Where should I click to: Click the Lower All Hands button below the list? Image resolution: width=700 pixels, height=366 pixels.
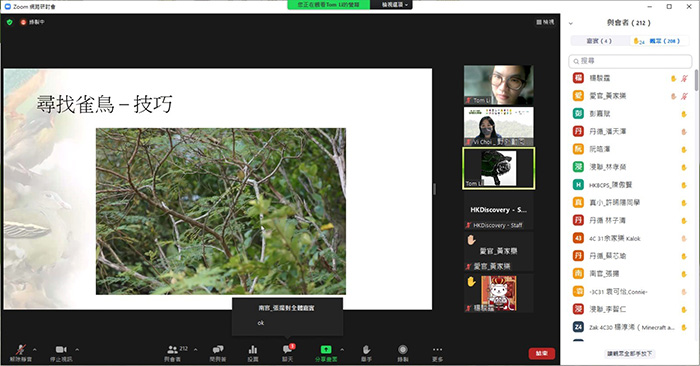629,354
